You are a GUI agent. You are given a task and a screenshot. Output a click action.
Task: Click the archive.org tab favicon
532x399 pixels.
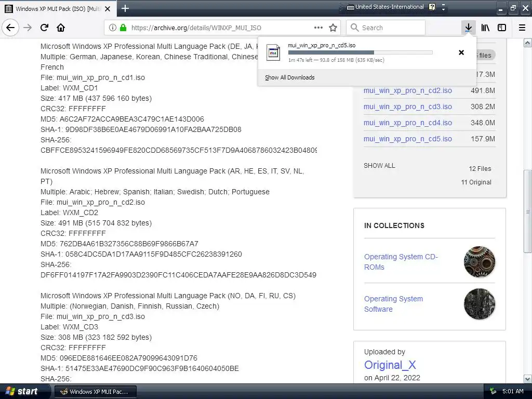(9, 9)
